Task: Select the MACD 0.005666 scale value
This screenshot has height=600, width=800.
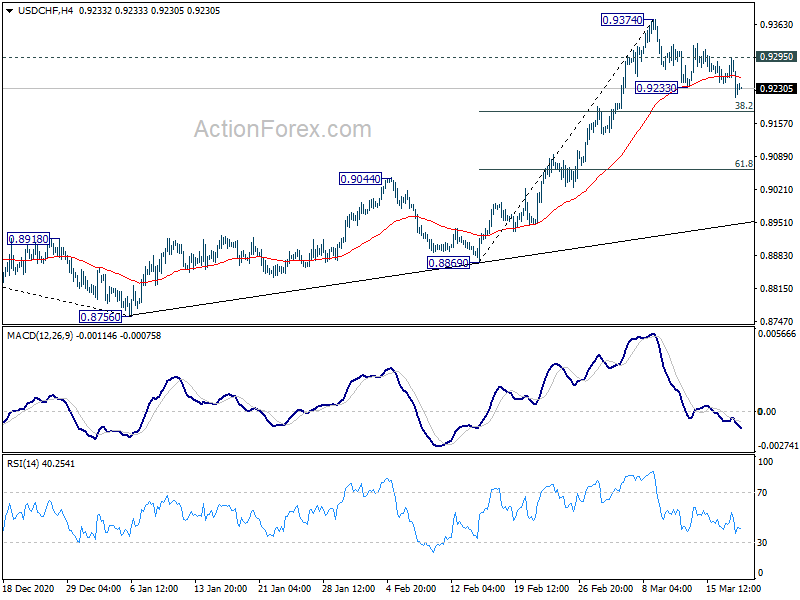Action: pos(777,334)
